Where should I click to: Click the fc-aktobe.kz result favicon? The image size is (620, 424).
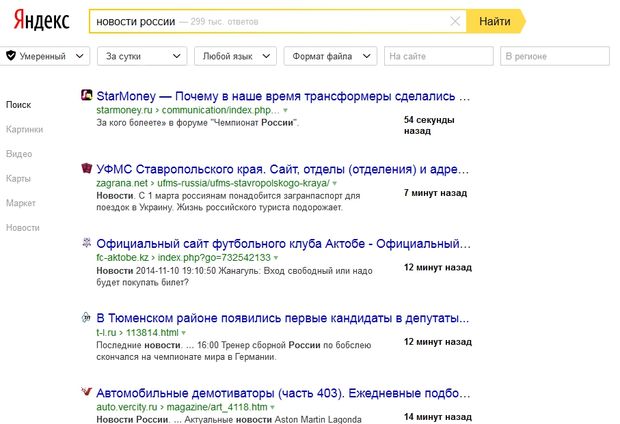click(x=87, y=242)
